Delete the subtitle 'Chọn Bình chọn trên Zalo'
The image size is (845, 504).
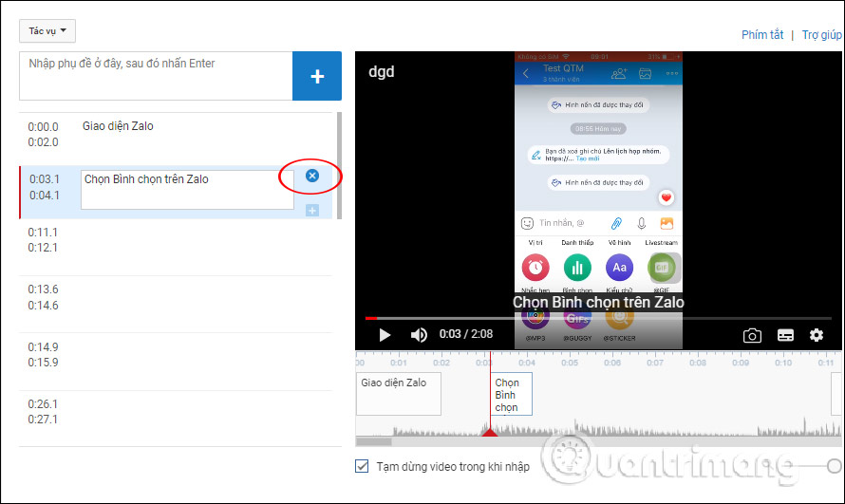312,176
